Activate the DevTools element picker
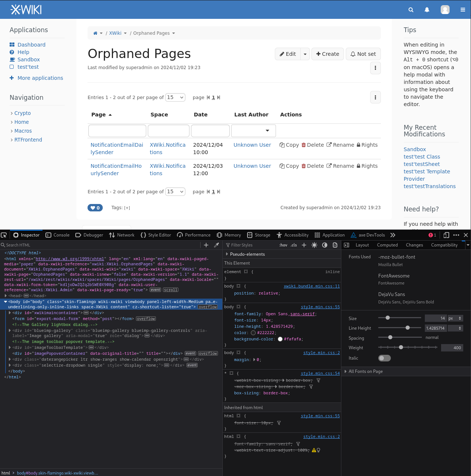 pos(4,235)
